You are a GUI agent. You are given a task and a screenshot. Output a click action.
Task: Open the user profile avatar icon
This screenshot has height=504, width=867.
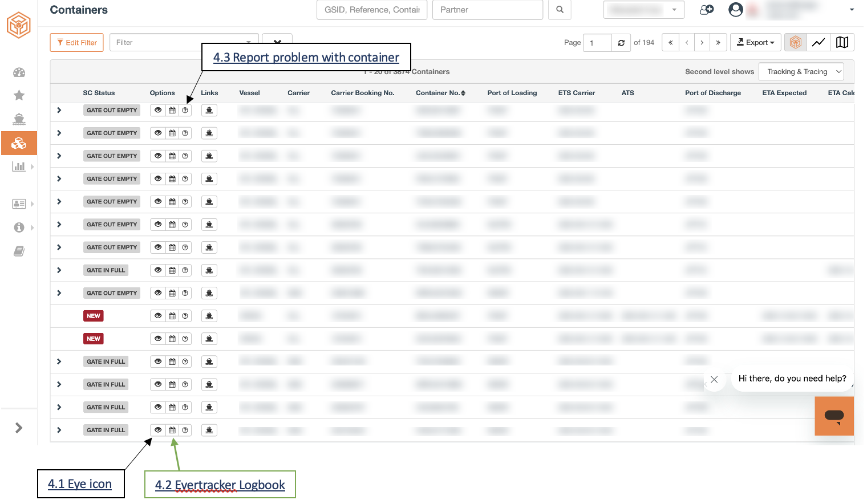click(x=736, y=10)
